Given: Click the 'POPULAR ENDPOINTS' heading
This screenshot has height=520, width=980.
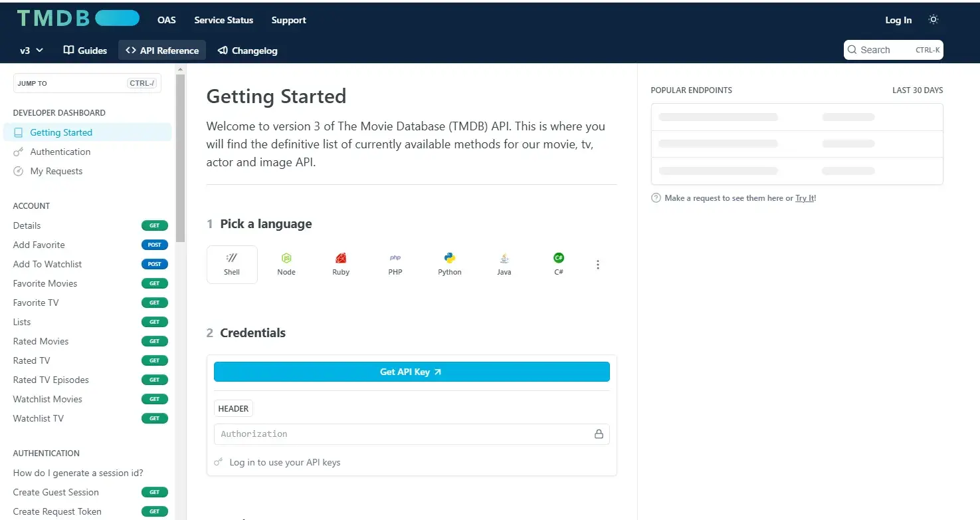Looking at the screenshot, I should click(x=691, y=90).
